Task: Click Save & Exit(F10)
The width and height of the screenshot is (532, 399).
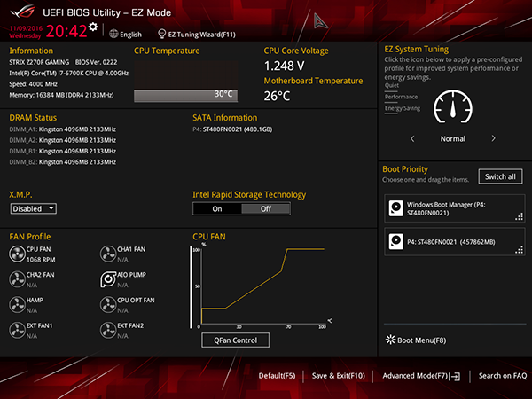Action: (x=339, y=376)
